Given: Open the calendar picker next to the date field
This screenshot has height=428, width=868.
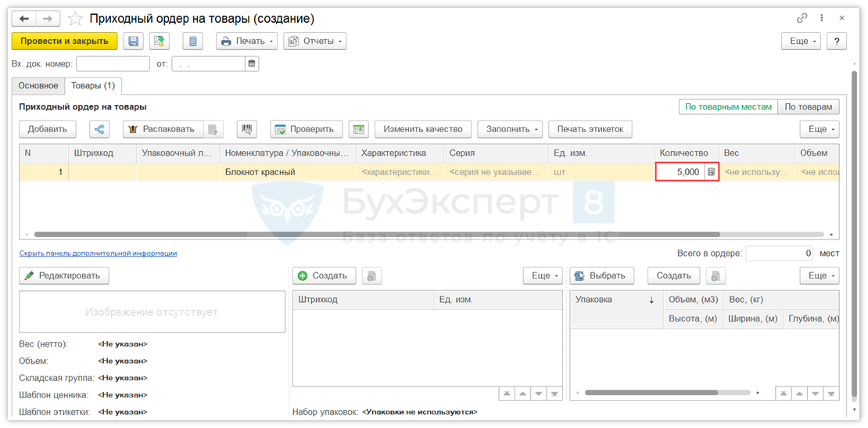Looking at the screenshot, I should click(x=251, y=63).
